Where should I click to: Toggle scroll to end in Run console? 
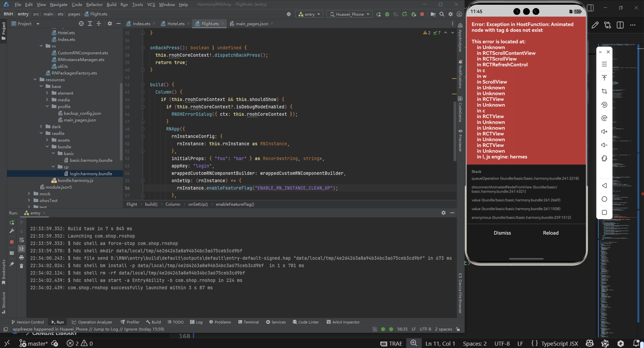coord(21,248)
